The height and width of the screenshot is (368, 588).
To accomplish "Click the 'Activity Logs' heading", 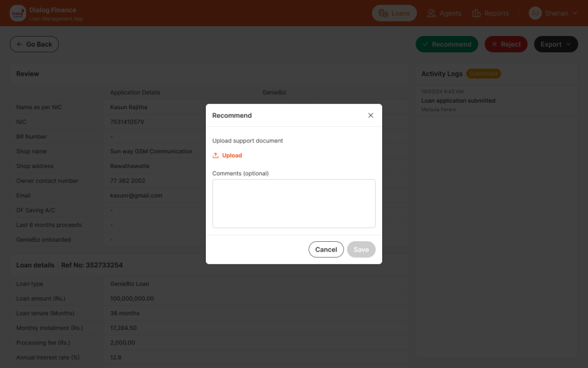I will click(442, 74).
